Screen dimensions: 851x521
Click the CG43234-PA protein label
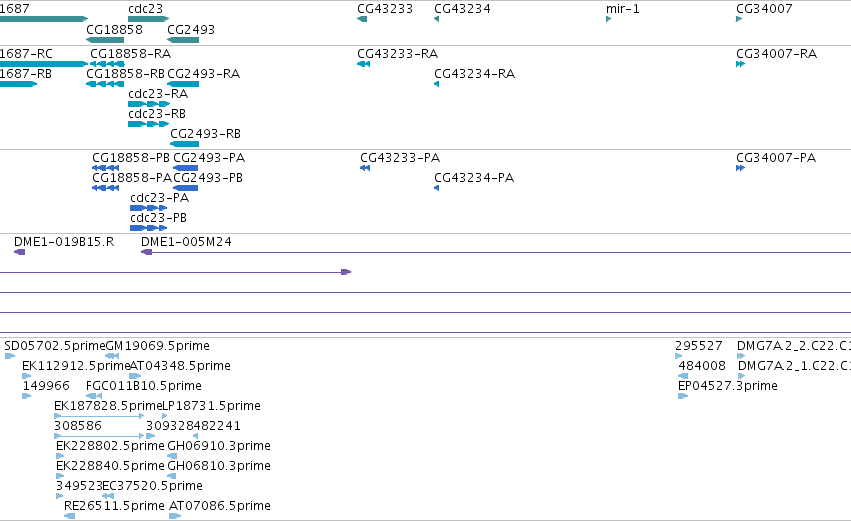474,178
